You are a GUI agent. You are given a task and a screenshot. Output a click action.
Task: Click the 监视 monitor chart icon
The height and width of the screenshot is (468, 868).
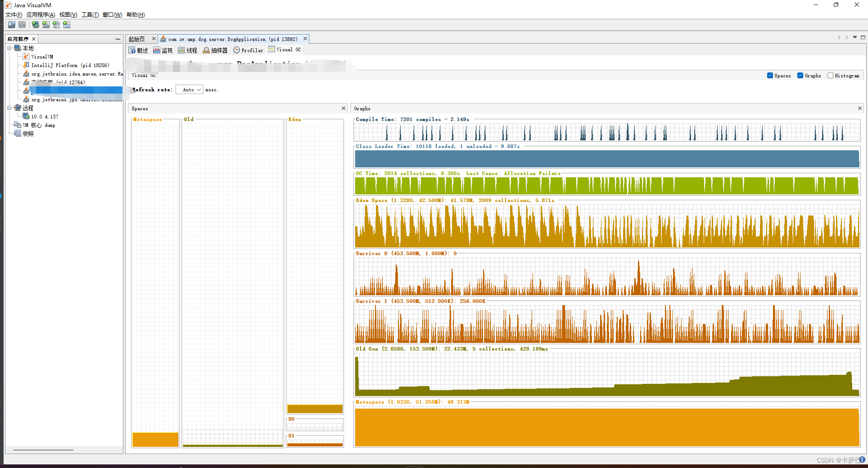coord(157,50)
